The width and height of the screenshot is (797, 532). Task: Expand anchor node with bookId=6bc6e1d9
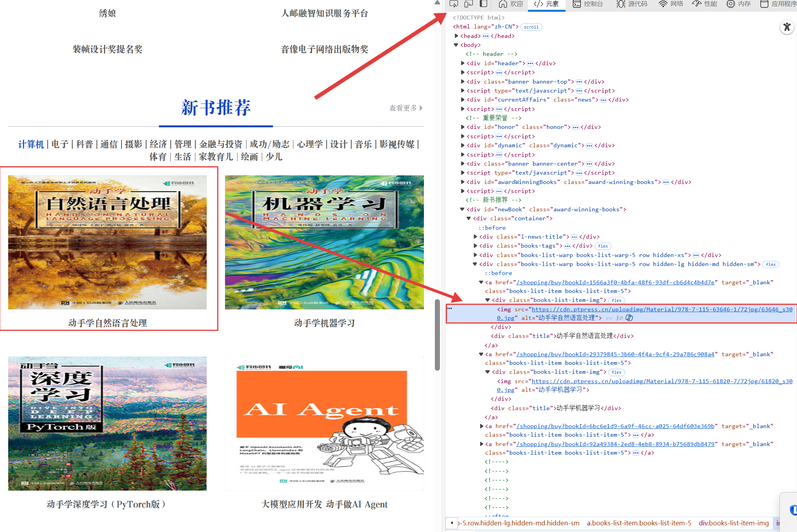(x=482, y=426)
